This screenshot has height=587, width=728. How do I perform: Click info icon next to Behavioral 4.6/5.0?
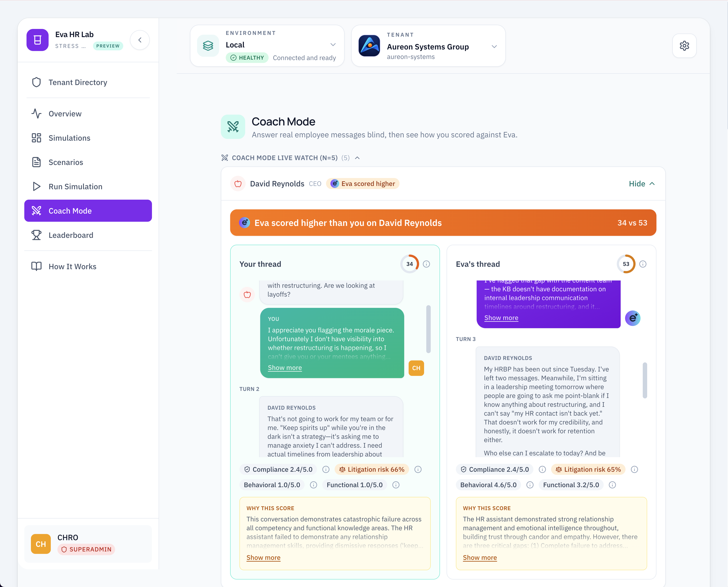click(x=530, y=485)
